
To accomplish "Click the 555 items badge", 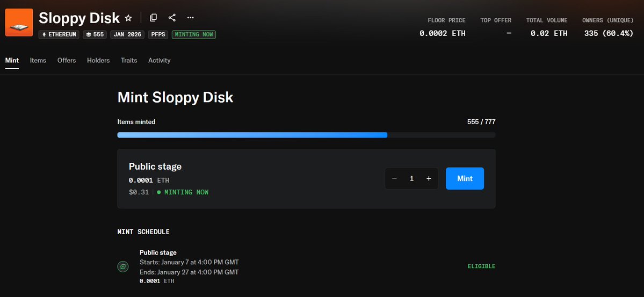I will click(x=95, y=34).
